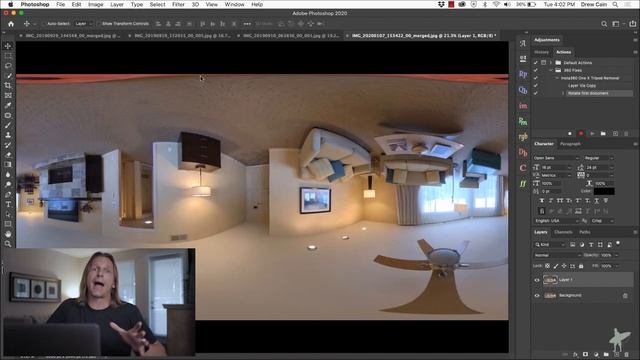Image resolution: width=640 pixels, height=360 pixels.
Task: Select the Horizontal Type tool
Action: click(8, 204)
